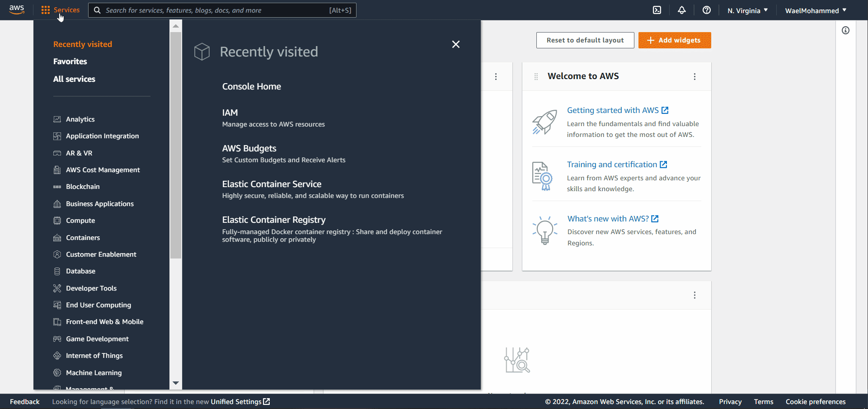Click the AWS logo
The height and width of the screenshot is (409, 868).
point(17,10)
